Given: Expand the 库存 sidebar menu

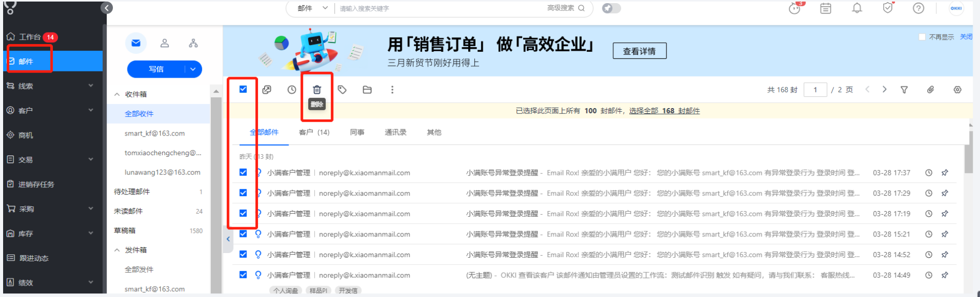Looking at the screenshot, I should pyautogui.click(x=91, y=233).
